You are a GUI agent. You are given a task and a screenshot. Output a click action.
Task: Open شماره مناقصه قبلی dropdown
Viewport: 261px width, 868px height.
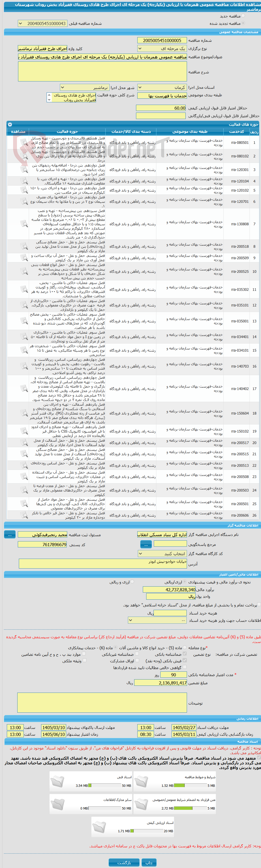coord(42,23)
